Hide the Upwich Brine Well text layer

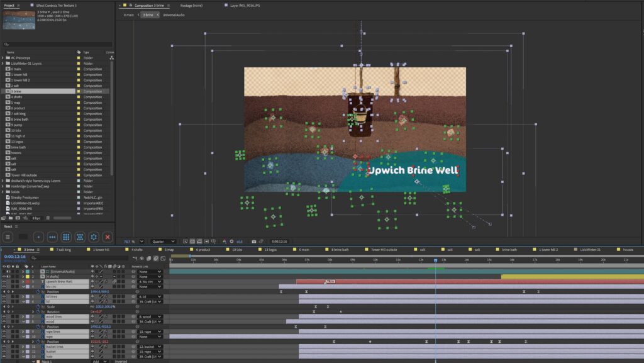[x=4, y=282]
